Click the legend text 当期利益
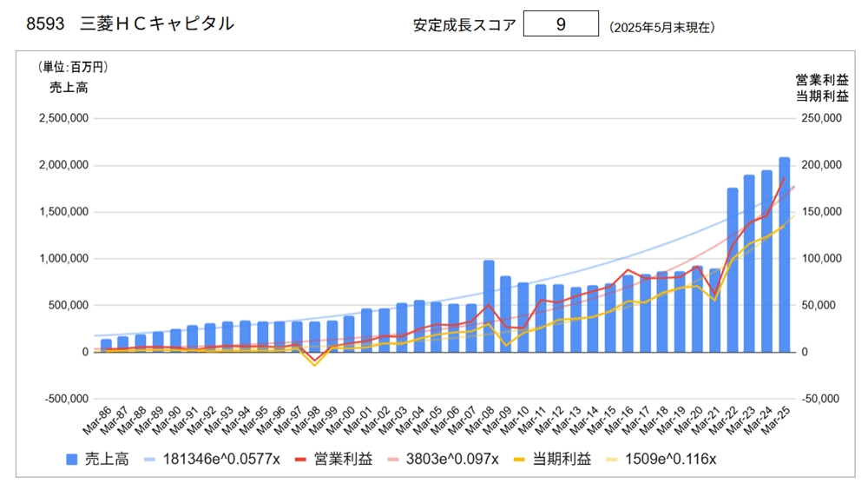The image size is (868, 490). point(562,460)
